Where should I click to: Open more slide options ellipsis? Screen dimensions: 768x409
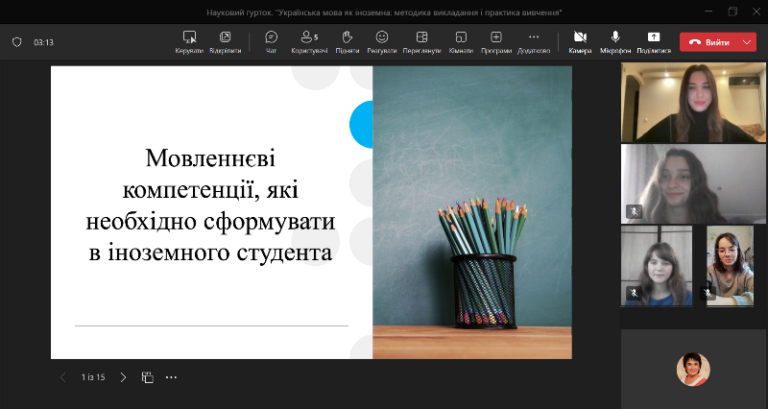coord(171,377)
